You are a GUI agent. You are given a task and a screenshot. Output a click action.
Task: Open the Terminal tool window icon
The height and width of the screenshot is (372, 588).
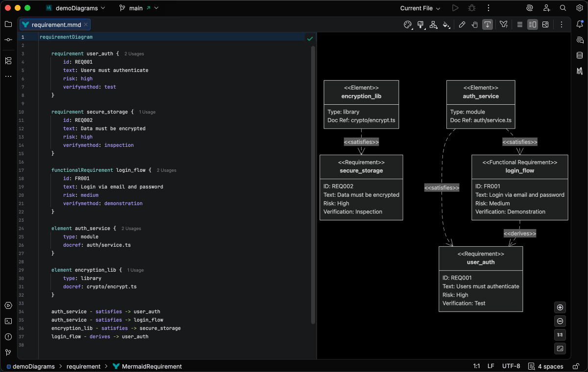pyautogui.click(x=8, y=321)
